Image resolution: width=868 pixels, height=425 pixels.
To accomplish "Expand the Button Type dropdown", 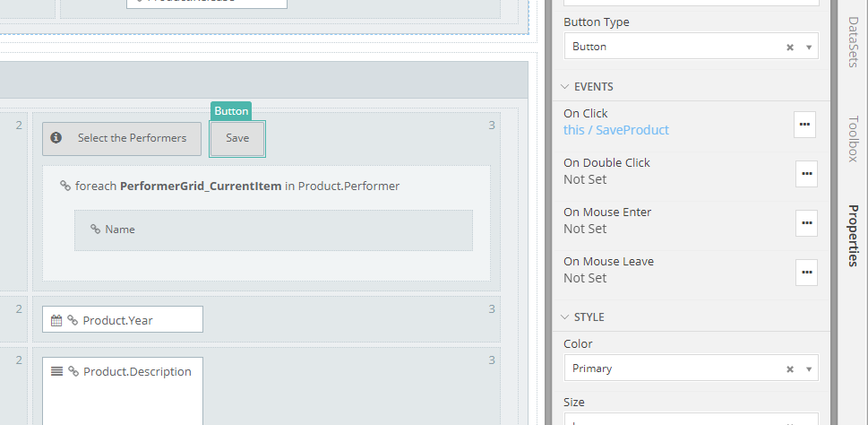I will [x=809, y=47].
